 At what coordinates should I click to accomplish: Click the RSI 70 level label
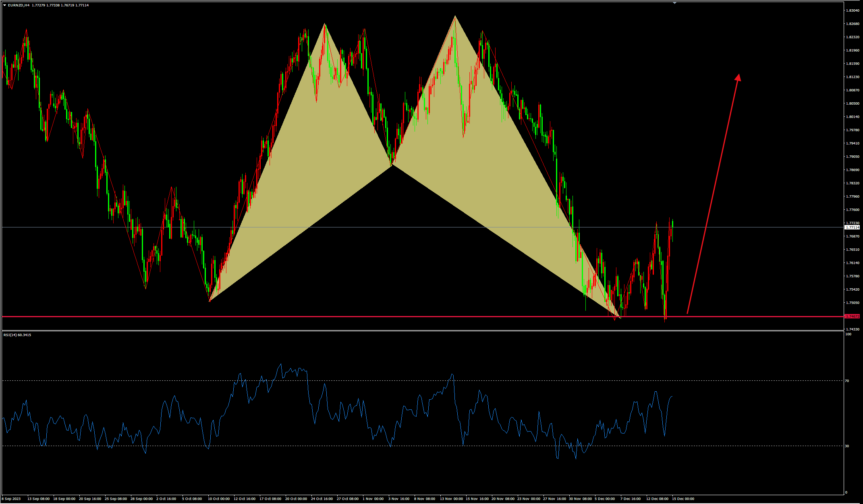tap(847, 381)
